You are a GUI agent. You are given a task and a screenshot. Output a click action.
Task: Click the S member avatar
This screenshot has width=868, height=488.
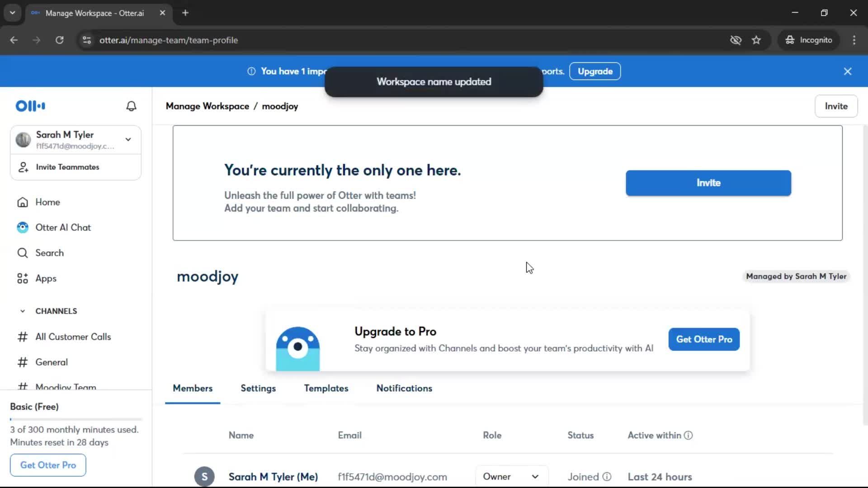pyautogui.click(x=204, y=477)
